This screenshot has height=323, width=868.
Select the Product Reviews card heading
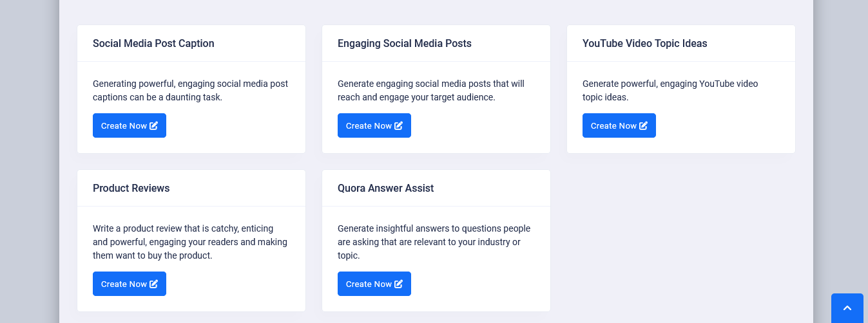pos(131,189)
